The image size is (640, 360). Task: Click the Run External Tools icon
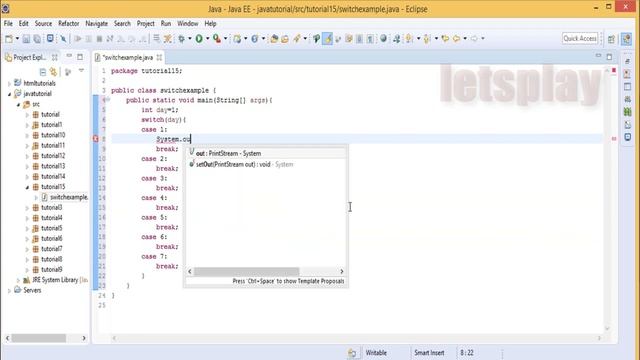pos(217,39)
